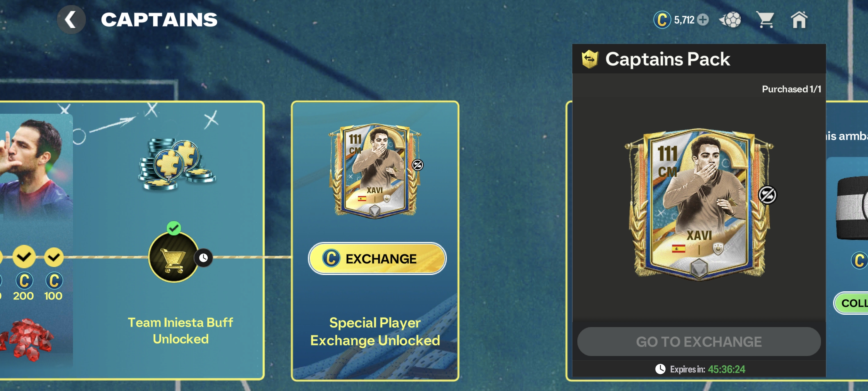Open the shopping cart store icon
Viewport: 868px width, 391px height.
[x=765, y=20]
